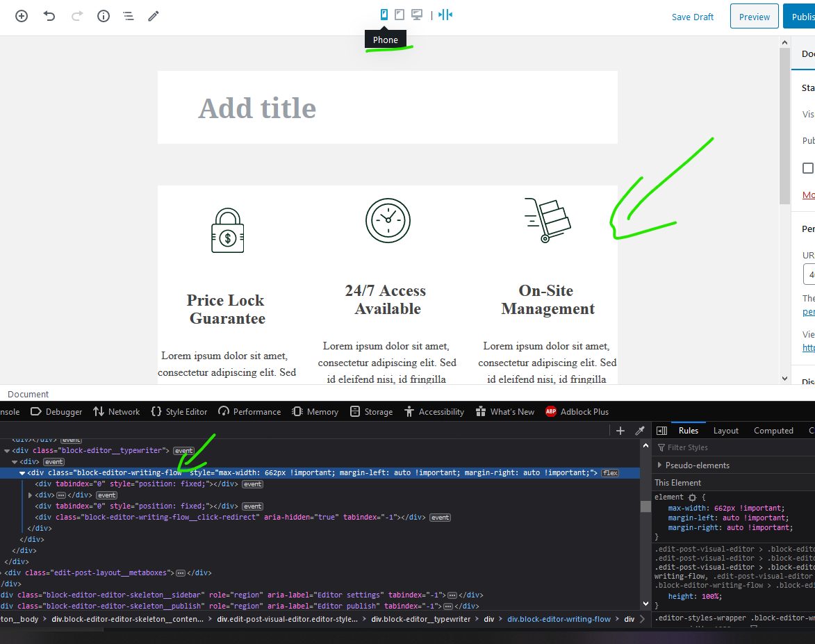
Task: Select div.edit-post-visual-editor breadcrumb
Action: 287,619
